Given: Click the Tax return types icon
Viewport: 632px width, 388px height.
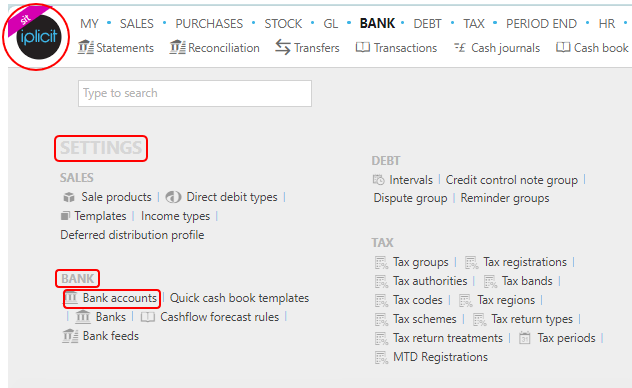Looking at the screenshot, I should 479,319.
